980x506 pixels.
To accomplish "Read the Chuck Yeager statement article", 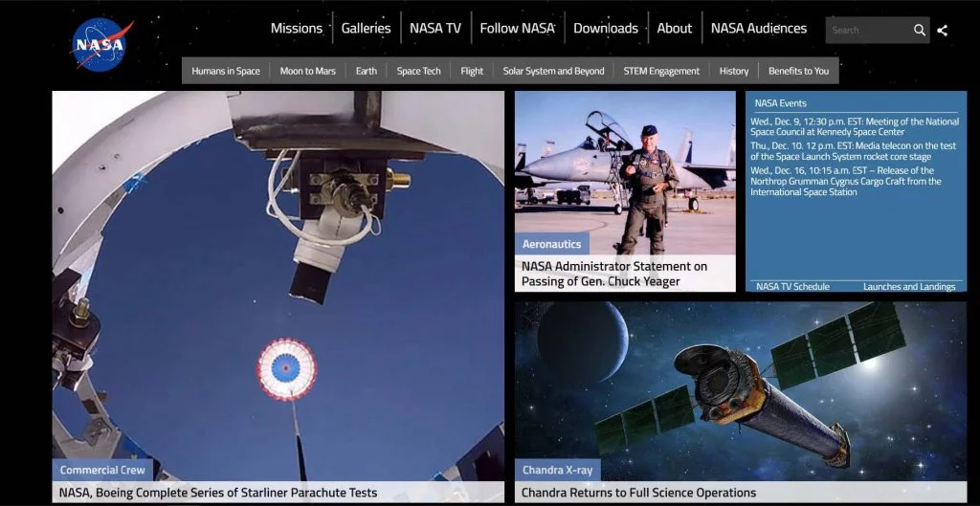I will (613, 274).
